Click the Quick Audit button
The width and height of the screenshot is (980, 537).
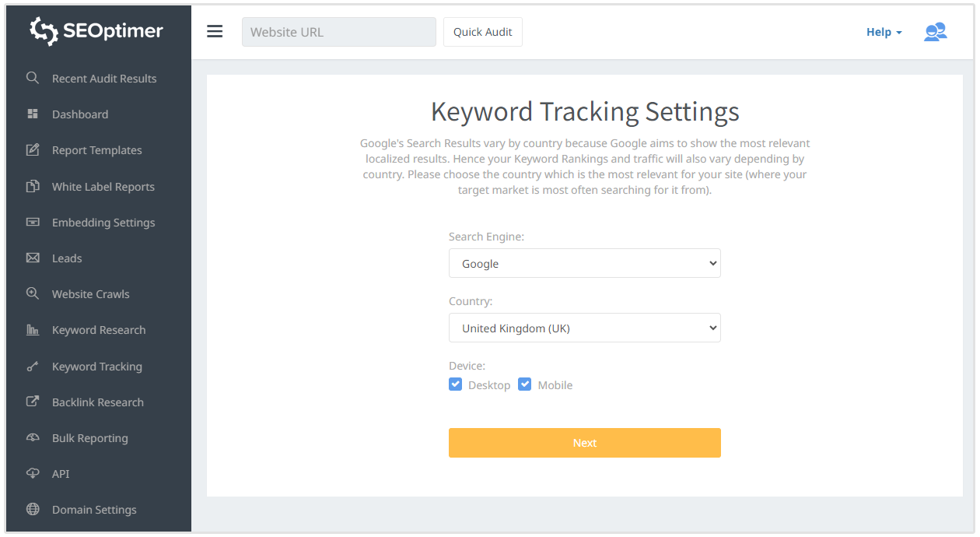[482, 32]
